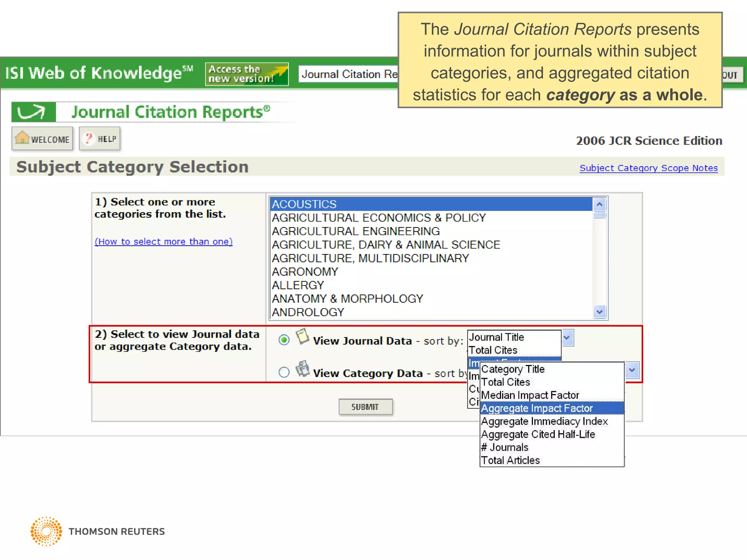Click the ISI Web of Knowledge logo

[x=99, y=73]
